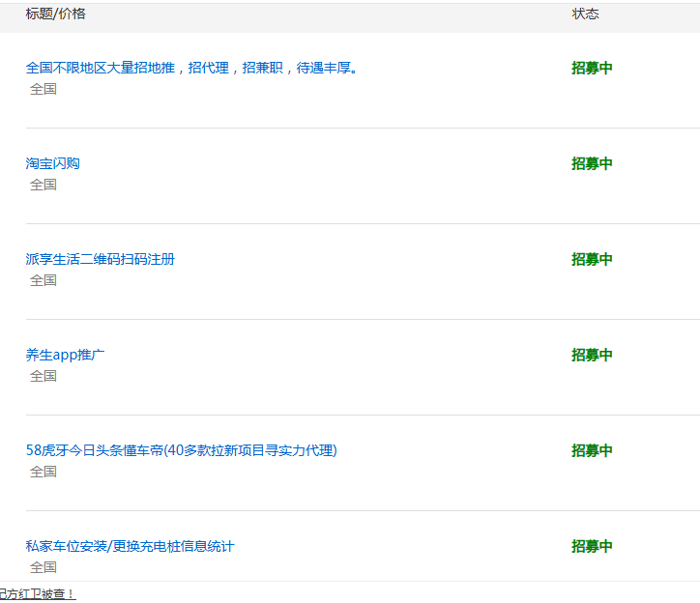Open the 全国不限地区大量招地推 listing link
Viewport: 700px width, 603px height.
(191, 68)
